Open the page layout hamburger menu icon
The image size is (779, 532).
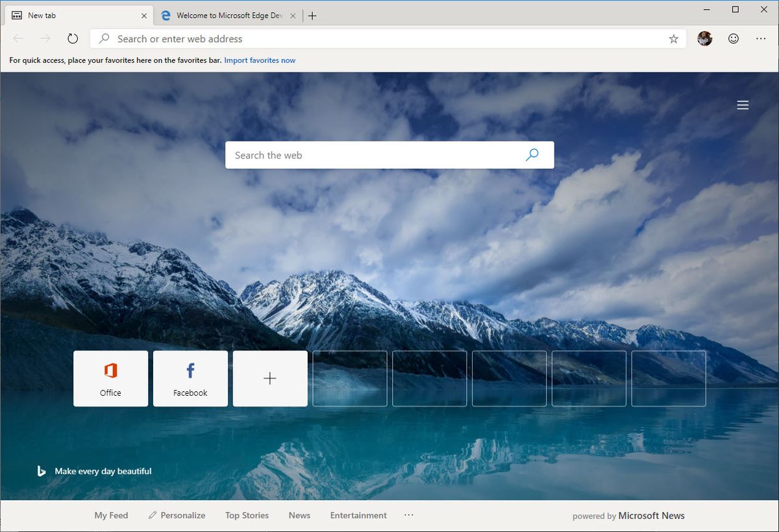743,104
